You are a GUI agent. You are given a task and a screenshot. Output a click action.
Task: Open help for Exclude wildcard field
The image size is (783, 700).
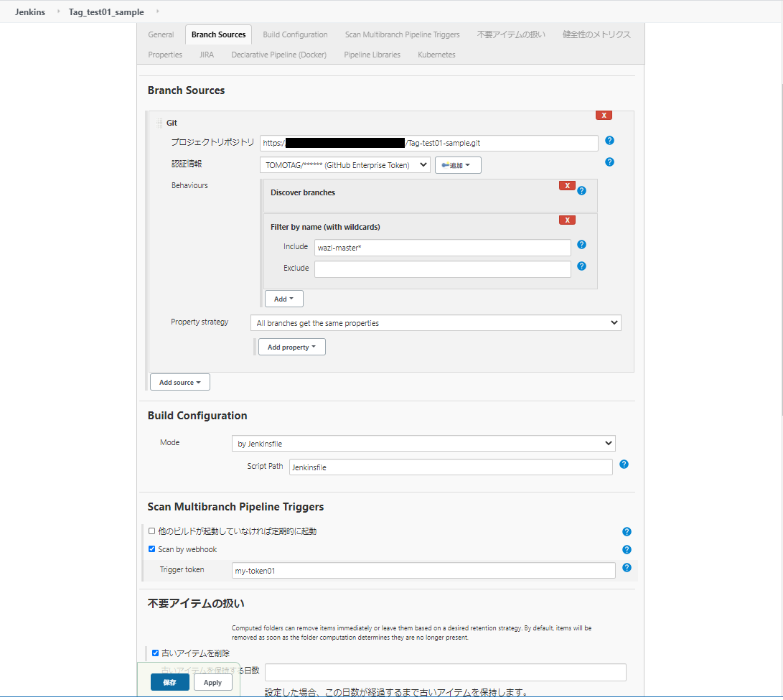pos(581,266)
